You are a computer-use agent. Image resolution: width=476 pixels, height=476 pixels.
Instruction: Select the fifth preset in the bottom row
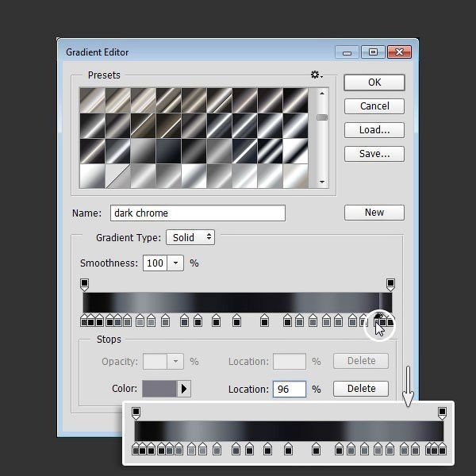194,176
